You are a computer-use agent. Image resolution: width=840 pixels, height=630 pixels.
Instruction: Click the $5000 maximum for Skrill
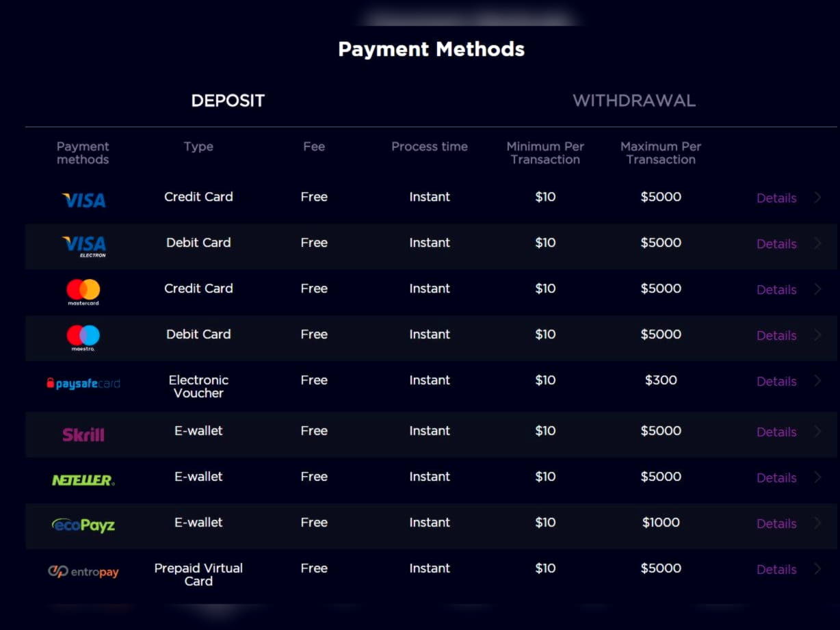click(661, 431)
